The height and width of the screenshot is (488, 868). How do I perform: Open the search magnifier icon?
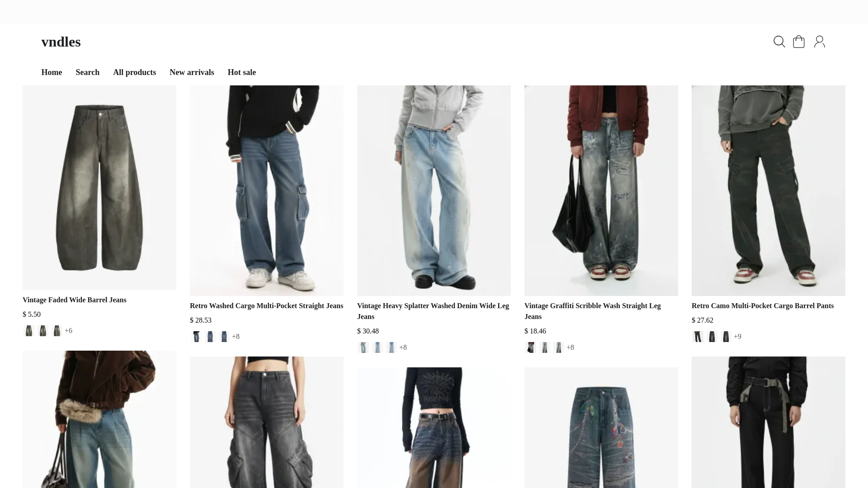(x=779, y=42)
